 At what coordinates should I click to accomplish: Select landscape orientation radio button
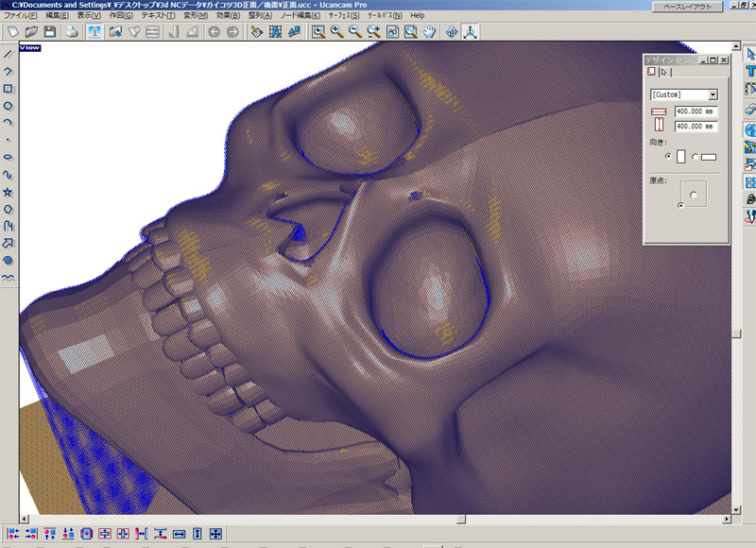pos(696,156)
